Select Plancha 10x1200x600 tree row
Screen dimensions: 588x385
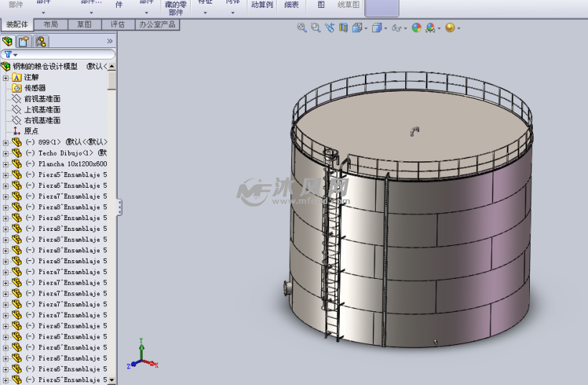[x=67, y=163]
